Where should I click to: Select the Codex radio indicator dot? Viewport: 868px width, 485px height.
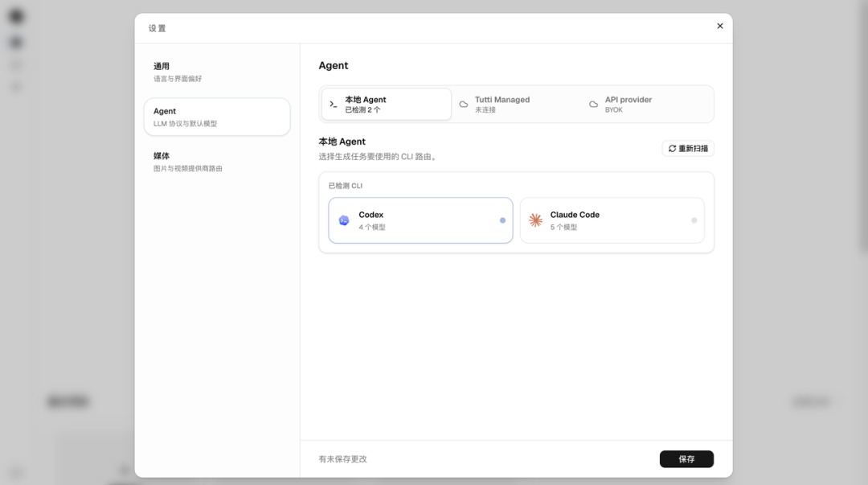point(502,220)
